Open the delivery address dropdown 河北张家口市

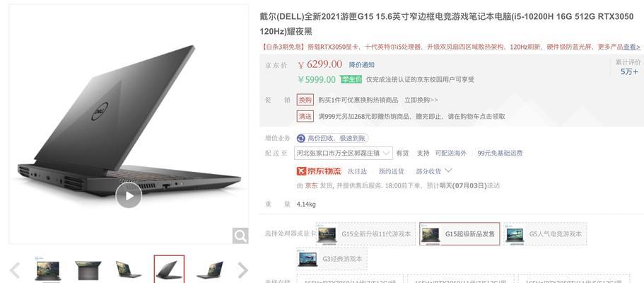click(344, 153)
